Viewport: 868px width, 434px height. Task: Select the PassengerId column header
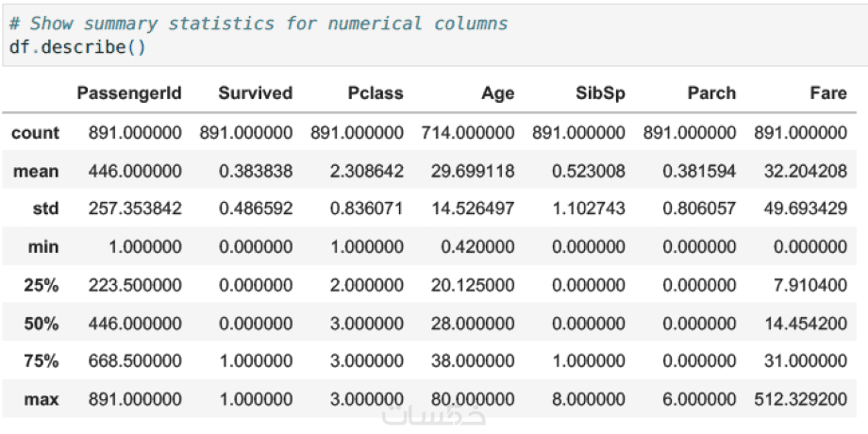click(x=128, y=93)
